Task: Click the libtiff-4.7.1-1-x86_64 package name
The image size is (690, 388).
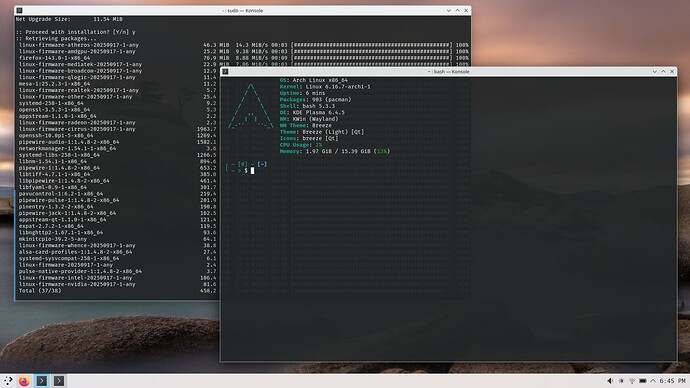Action: tap(54, 174)
